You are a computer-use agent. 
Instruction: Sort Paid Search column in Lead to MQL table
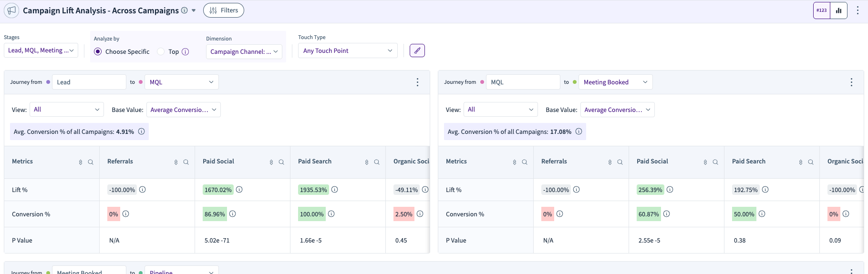click(x=367, y=162)
